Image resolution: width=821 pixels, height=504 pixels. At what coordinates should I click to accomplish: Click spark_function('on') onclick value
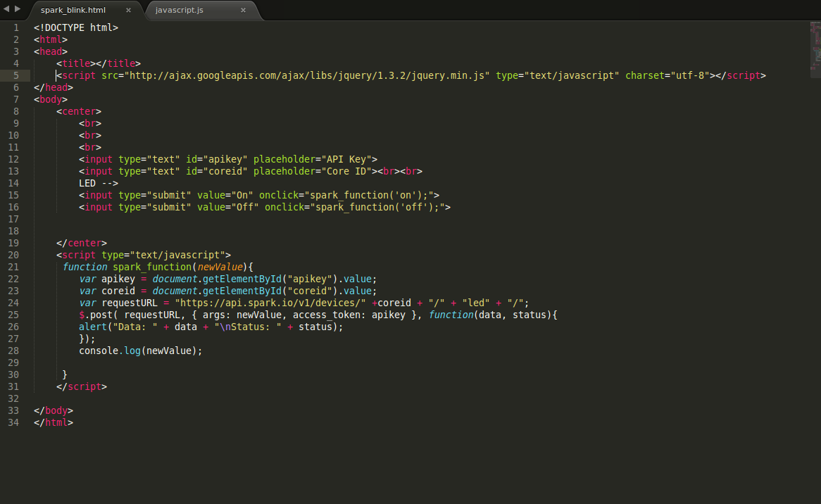(x=369, y=195)
